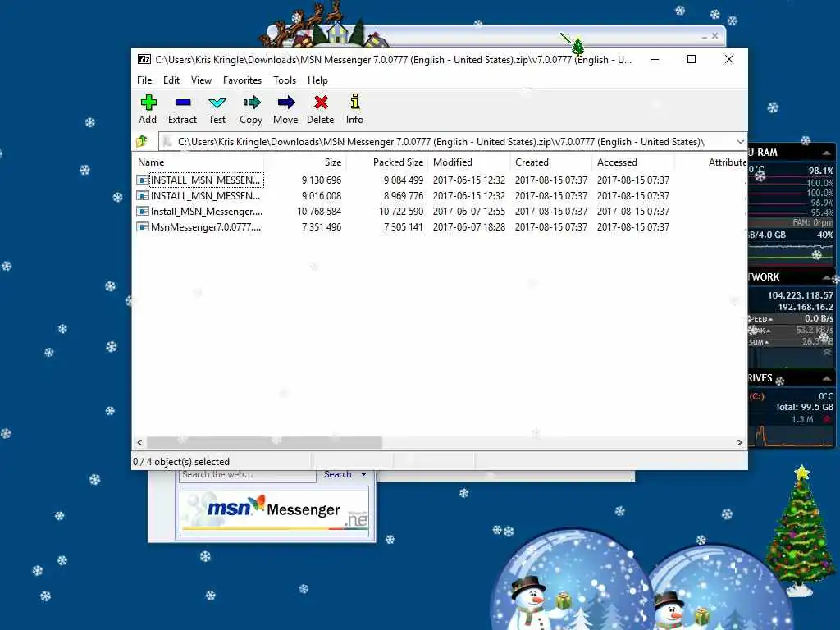The height and width of the screenshot is (630, 840).
Task: Open the File menu
Action: (144, 80)
